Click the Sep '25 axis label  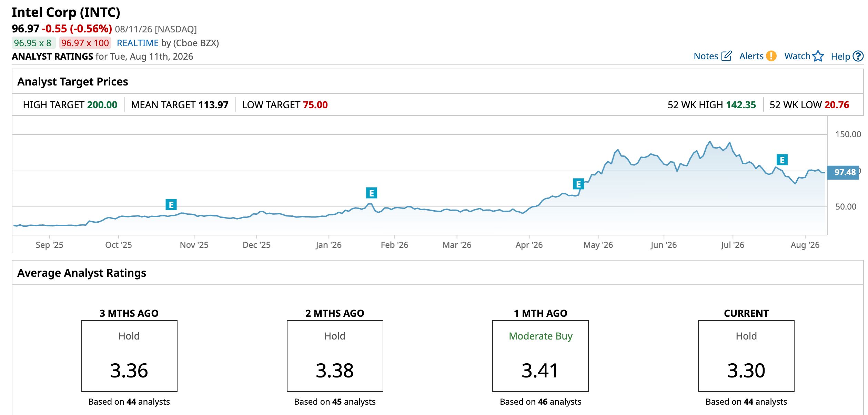click(50, 245)
